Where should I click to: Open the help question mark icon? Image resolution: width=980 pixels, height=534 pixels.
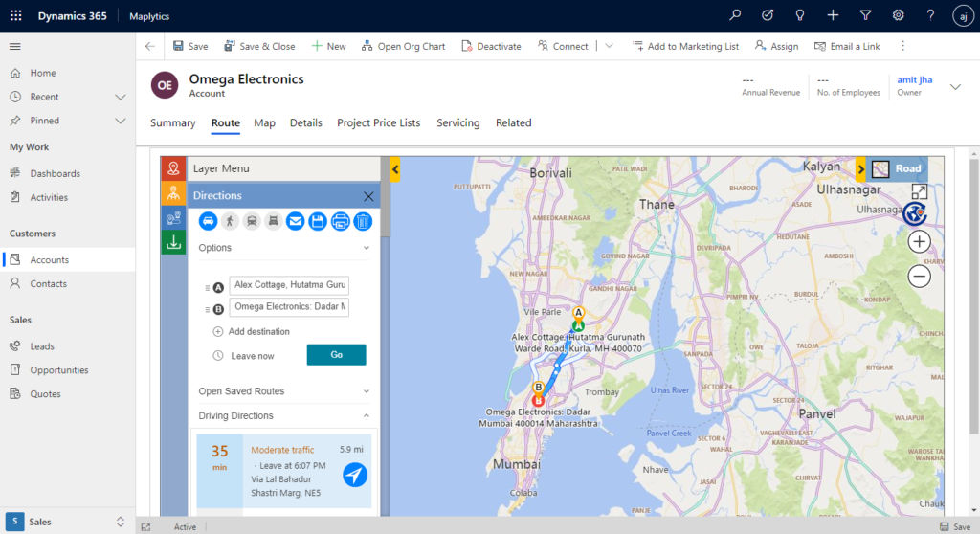point(930,15)
